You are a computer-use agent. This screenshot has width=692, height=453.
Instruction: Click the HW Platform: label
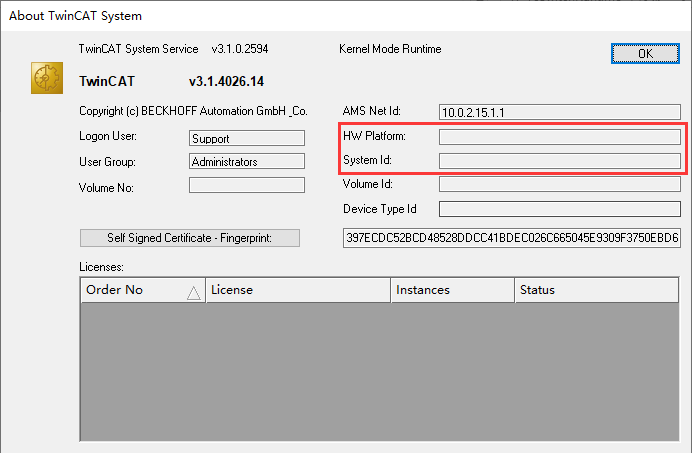click(x=374, y=136)
